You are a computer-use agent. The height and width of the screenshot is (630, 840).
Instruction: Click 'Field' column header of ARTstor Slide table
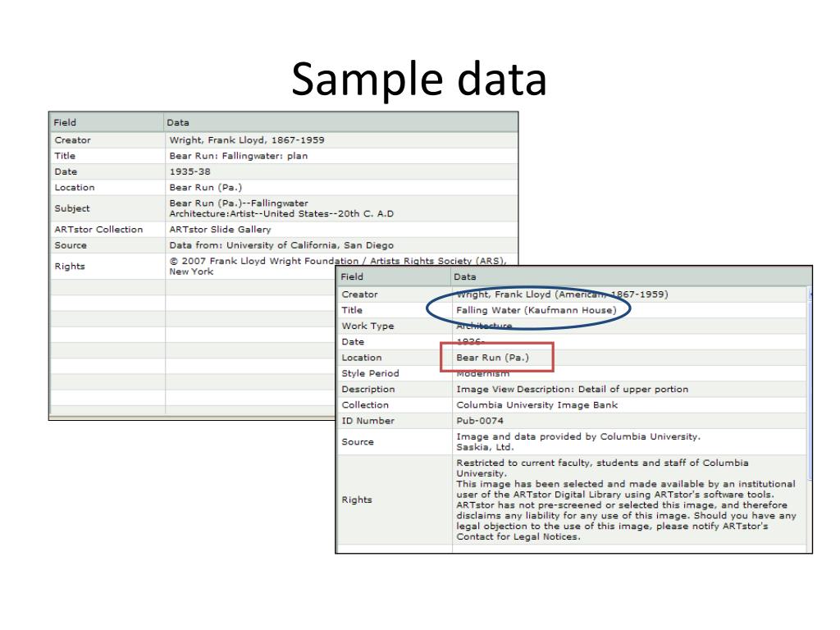[x=65, y=123]
